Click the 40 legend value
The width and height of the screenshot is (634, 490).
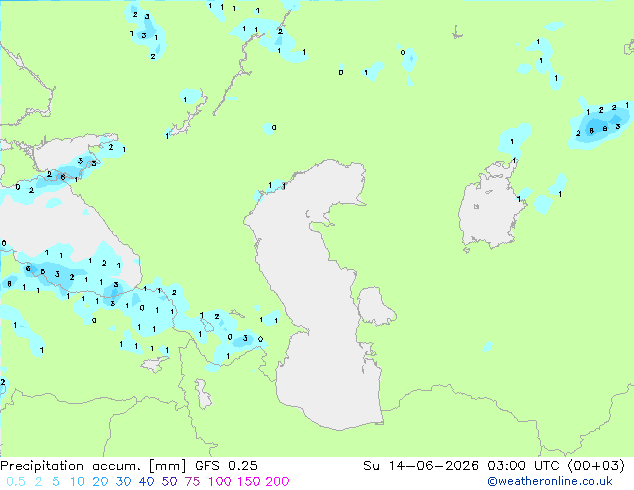(146, 482)
